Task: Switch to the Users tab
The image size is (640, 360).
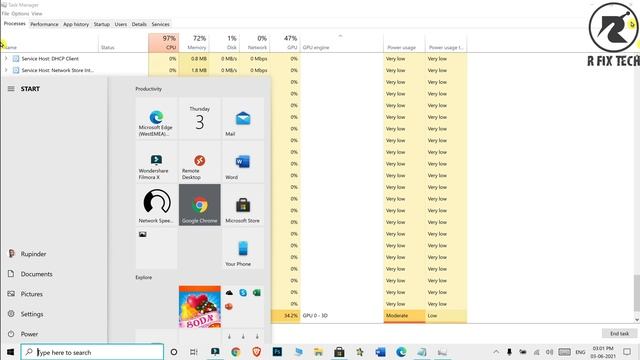Action: click(121, 24)
